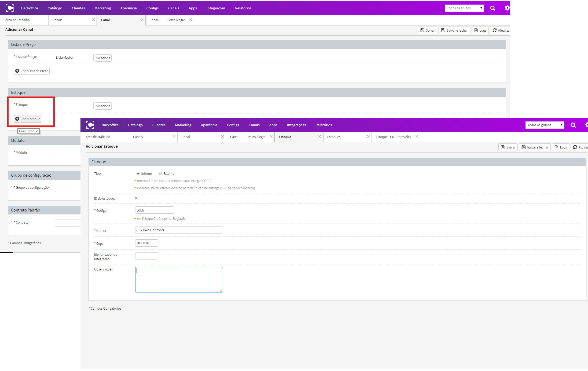Image resolution: width=588 pixels, height=371 pixels.
Task: Click Salvar in Adicionar Canal toolbar
Action: pos(428,30)
